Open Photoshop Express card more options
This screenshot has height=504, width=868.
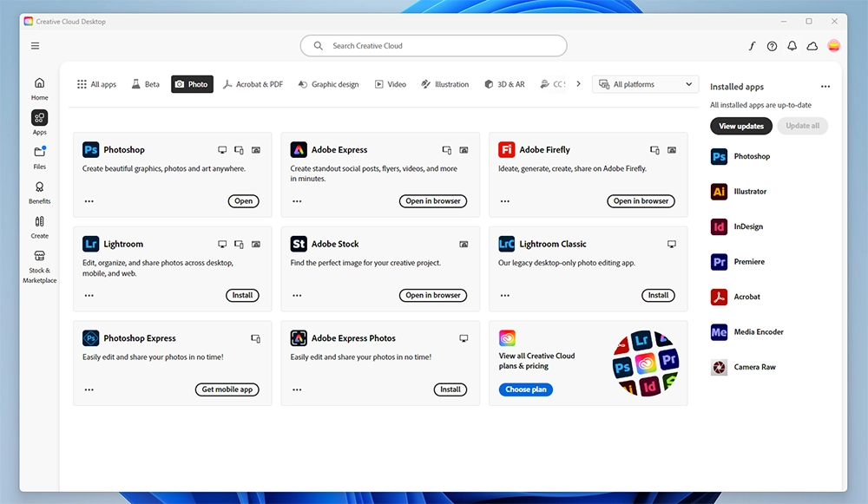pyautogui.click(x=89, y=389)
